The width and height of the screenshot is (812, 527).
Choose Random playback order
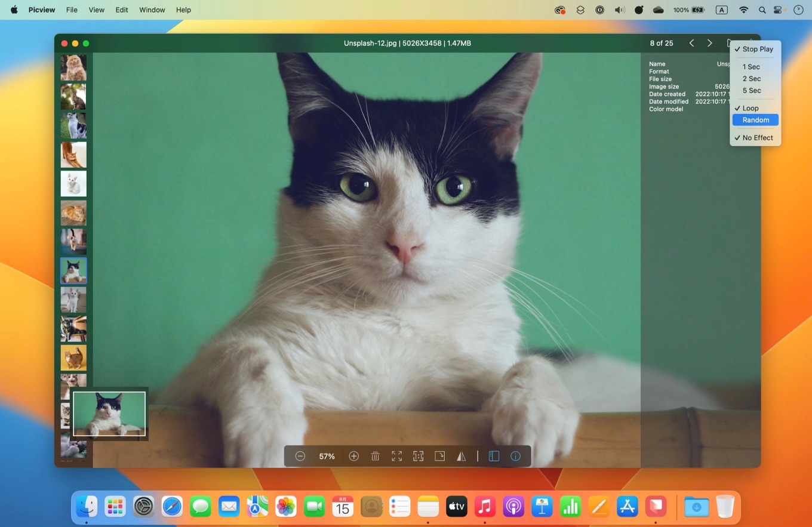click(755, 120)
